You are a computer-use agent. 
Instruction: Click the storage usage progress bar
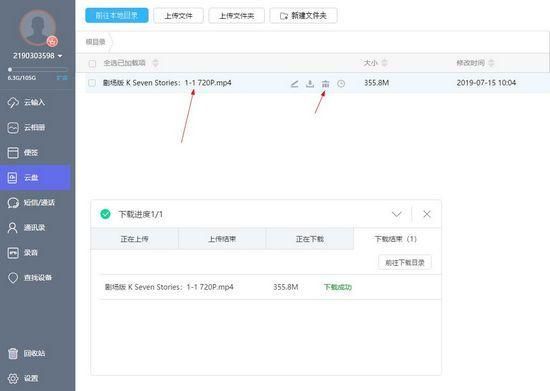tap(37, 69)
